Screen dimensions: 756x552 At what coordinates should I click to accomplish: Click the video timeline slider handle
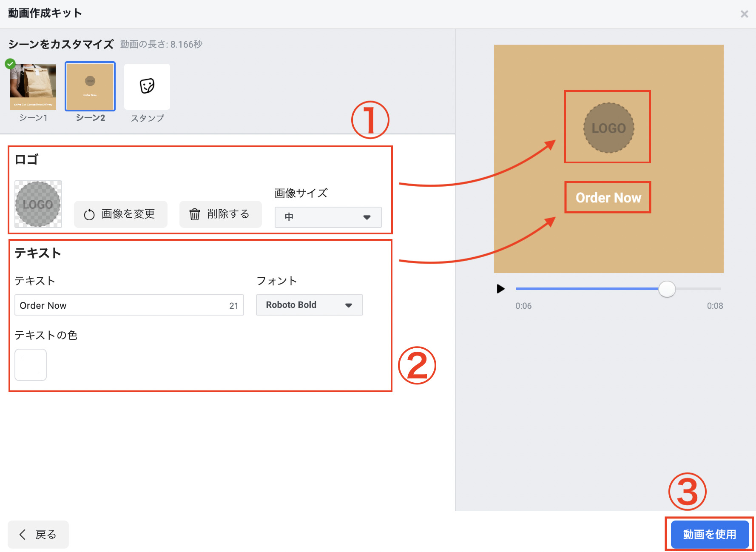(x=667, y=289)
